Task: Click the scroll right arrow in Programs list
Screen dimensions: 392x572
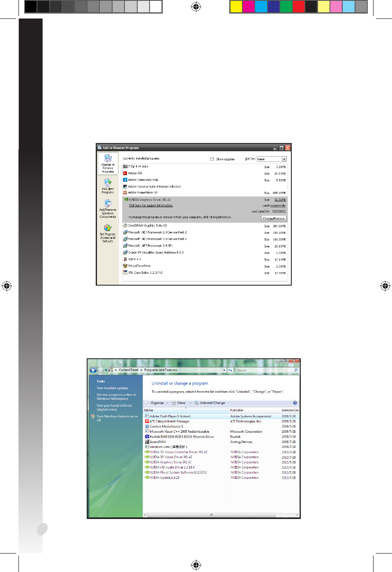Action: click(x=297, y=515)
